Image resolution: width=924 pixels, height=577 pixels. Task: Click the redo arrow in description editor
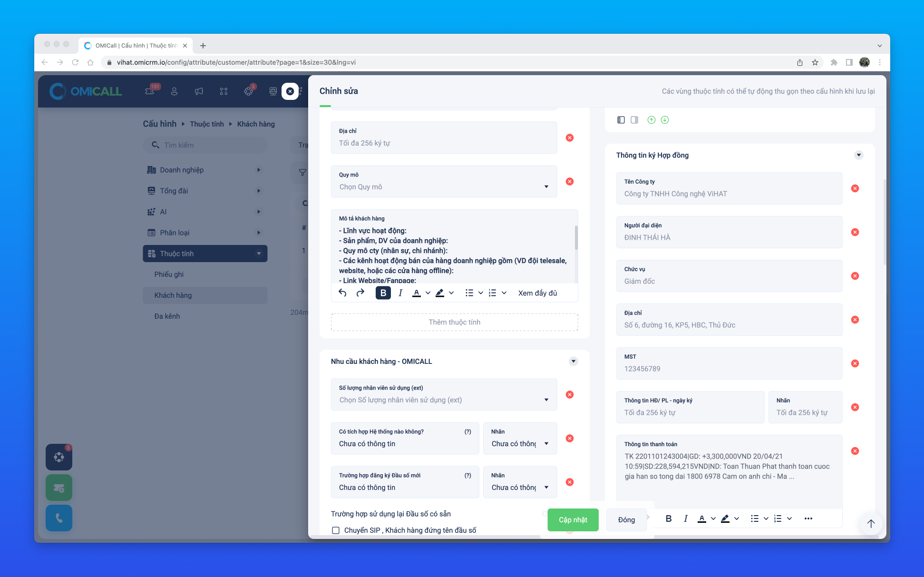pos(360,293)
